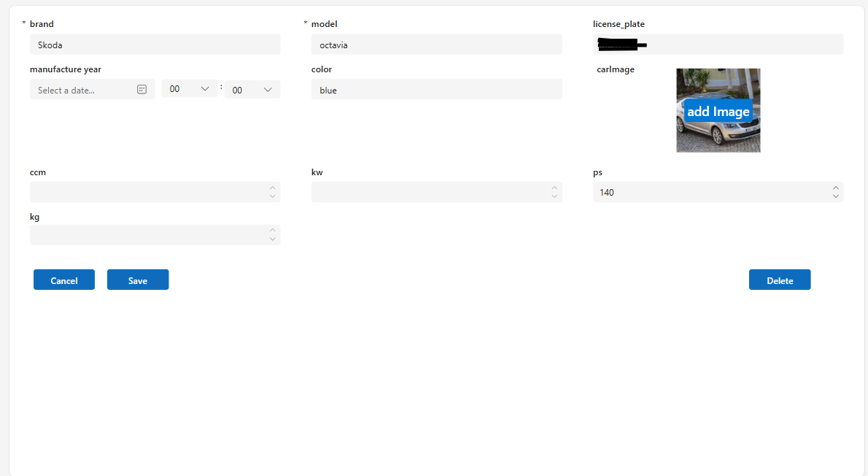Click the Delete button
Viewport: 868px width, 476px height.
coord(780,280)
